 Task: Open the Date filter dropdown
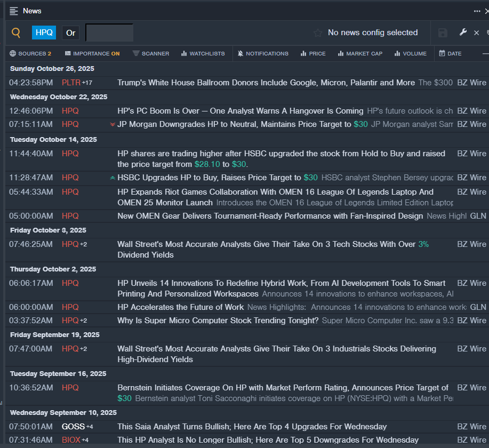pyautogui.click(x=451, y=54)
